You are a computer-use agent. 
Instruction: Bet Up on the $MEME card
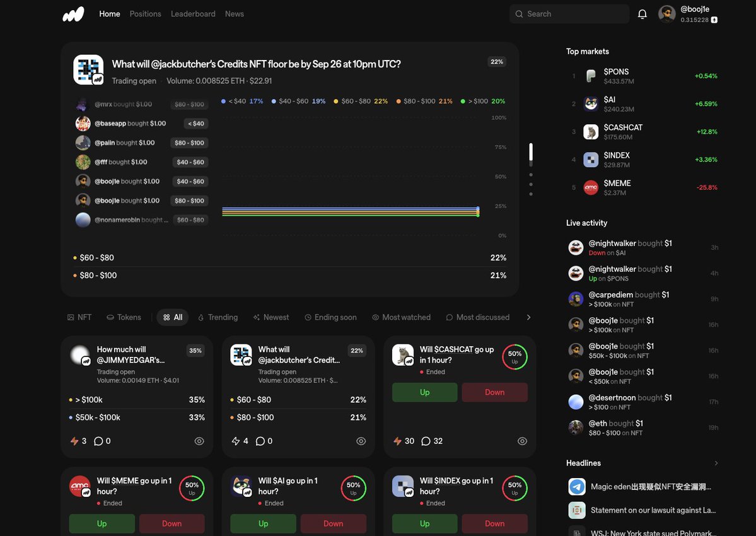(x=102, y=523)
